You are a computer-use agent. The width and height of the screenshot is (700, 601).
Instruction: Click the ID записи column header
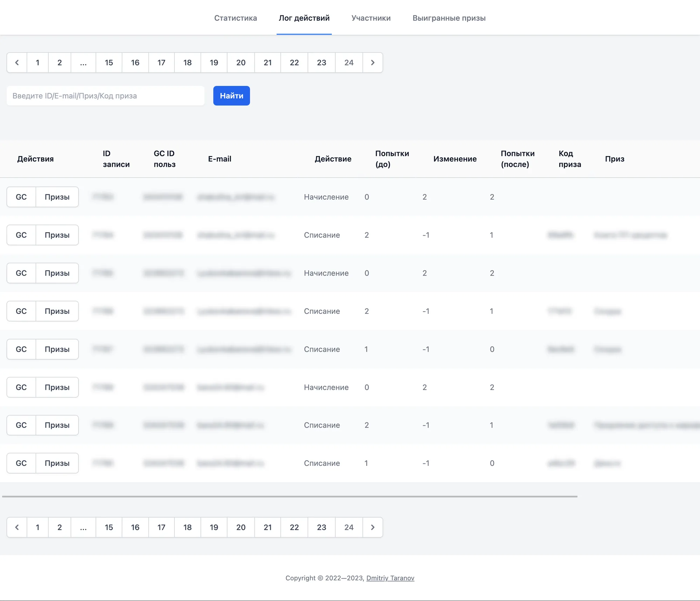click(116, 159)
